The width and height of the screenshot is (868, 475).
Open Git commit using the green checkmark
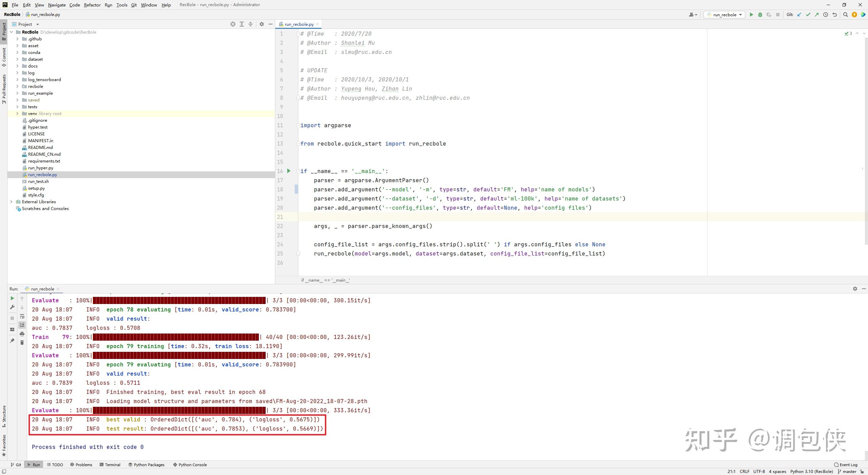808,15
